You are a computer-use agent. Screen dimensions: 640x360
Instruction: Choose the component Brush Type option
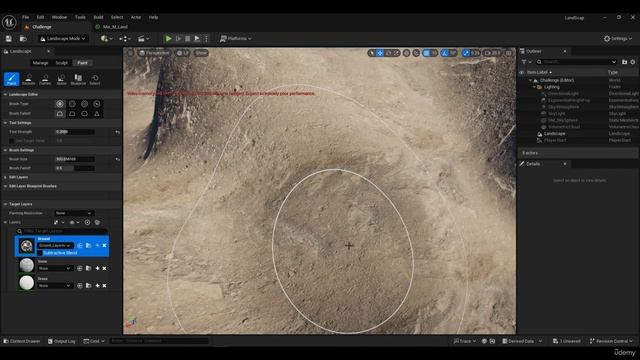tap(97, 104)
